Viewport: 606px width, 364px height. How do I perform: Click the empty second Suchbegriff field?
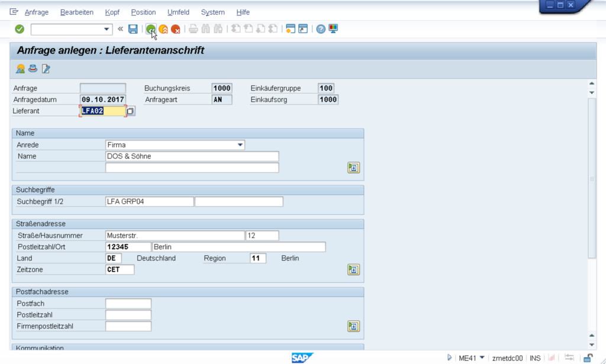(239, 201)
